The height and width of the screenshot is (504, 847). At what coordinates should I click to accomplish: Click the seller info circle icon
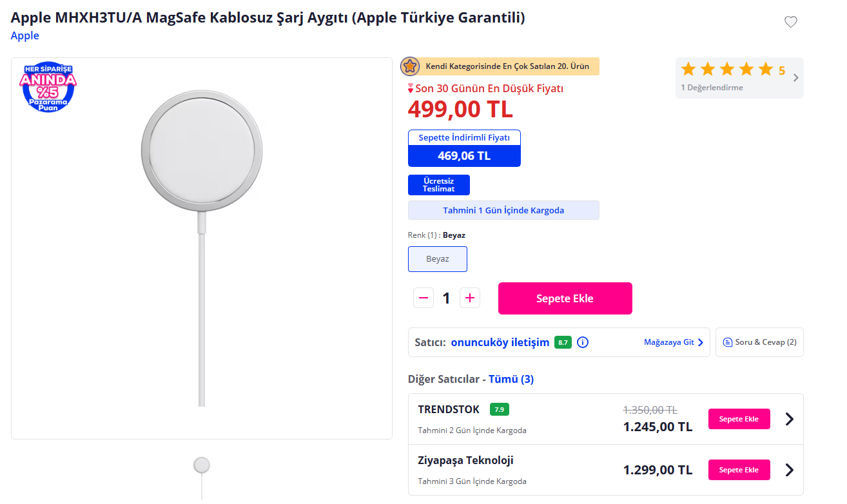pos(582,342)
